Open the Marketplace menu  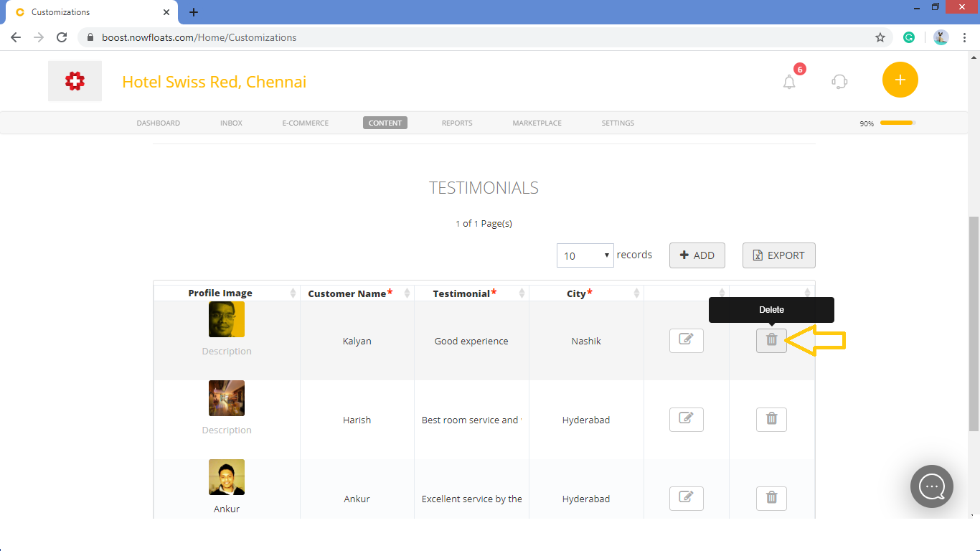coord(537,123)
